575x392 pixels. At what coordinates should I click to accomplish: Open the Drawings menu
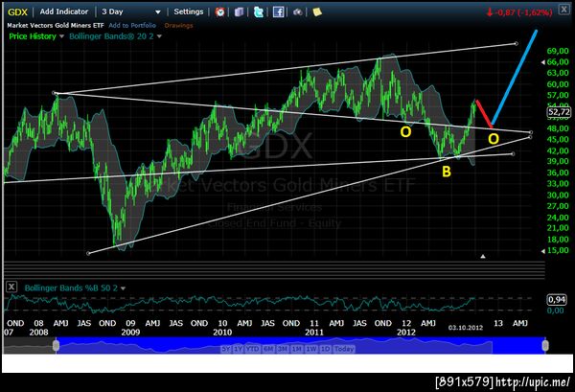pyautogui.click(x=178, y=25)
